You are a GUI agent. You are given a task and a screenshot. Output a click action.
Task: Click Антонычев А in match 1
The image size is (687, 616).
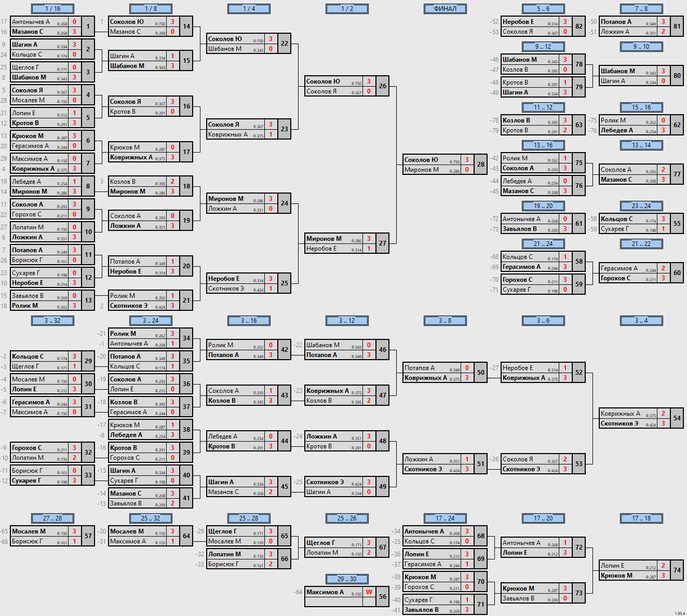31,22
